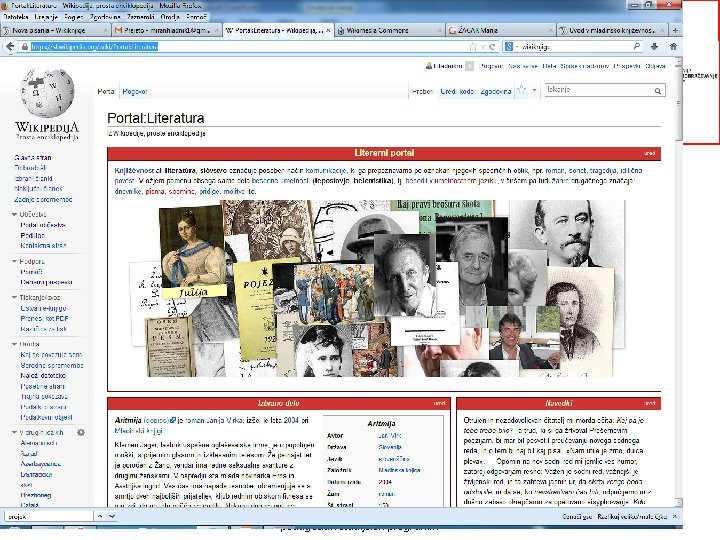Viewport: 720px width, 540px height.
Task: Collapse the Orodja sidebar section
Action: 14,344
